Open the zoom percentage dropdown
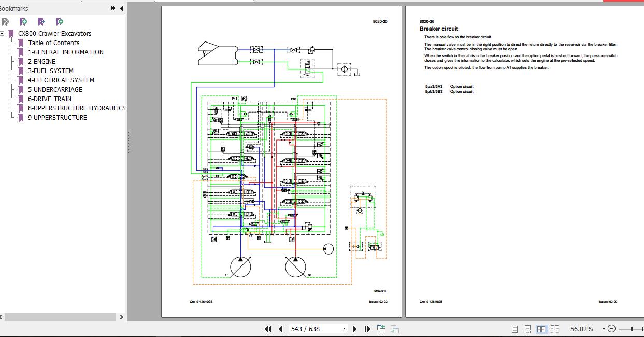Viewport: 644px width, 337px height. point(603,329)
